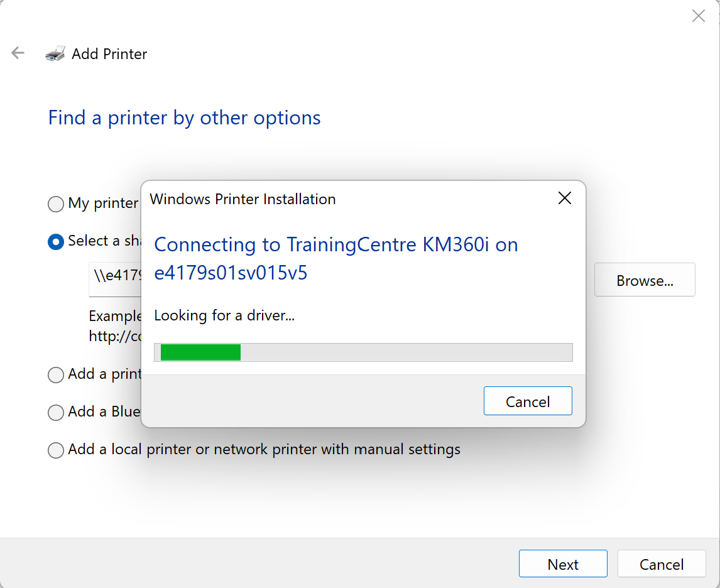The height and width of the screenshot is (588, 720).
Task: Click the printer icon beside Add Printer title
Action: pyautogui.click(x=55, y=53)
